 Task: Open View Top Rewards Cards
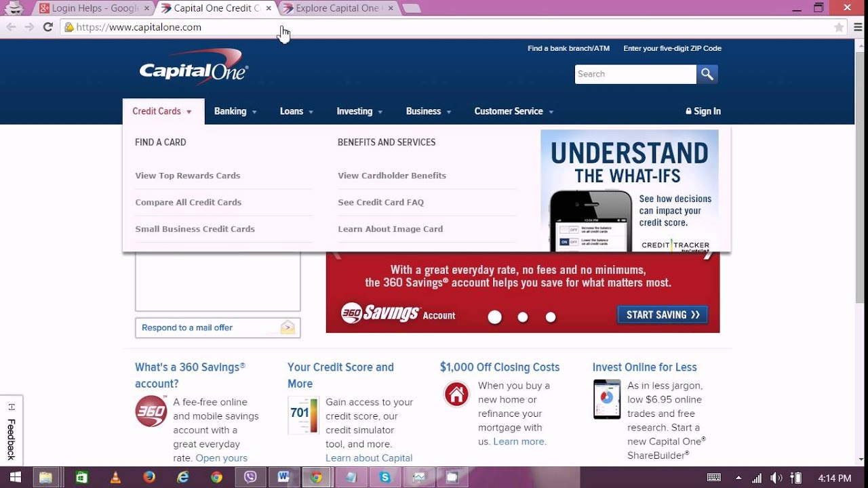coord(188,176)
